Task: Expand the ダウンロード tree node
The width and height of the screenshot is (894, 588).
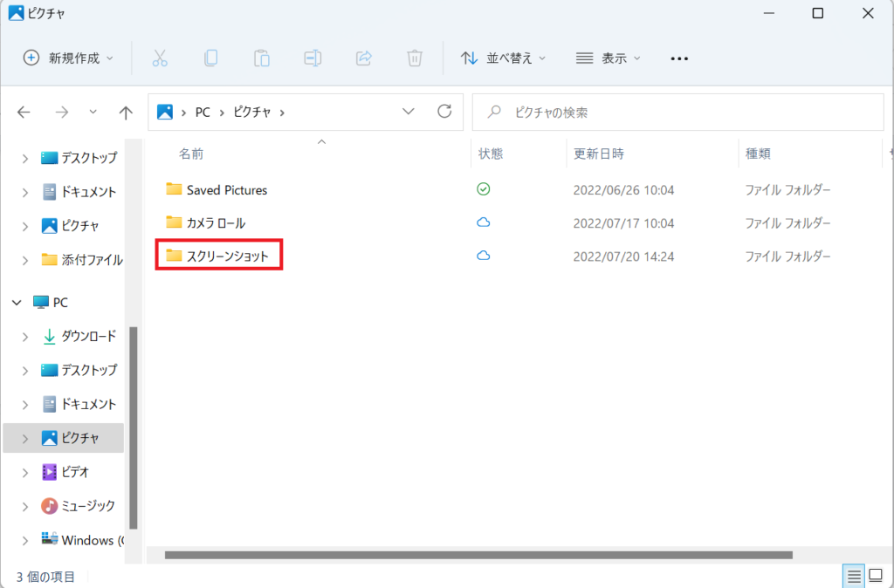Action: 25,337
